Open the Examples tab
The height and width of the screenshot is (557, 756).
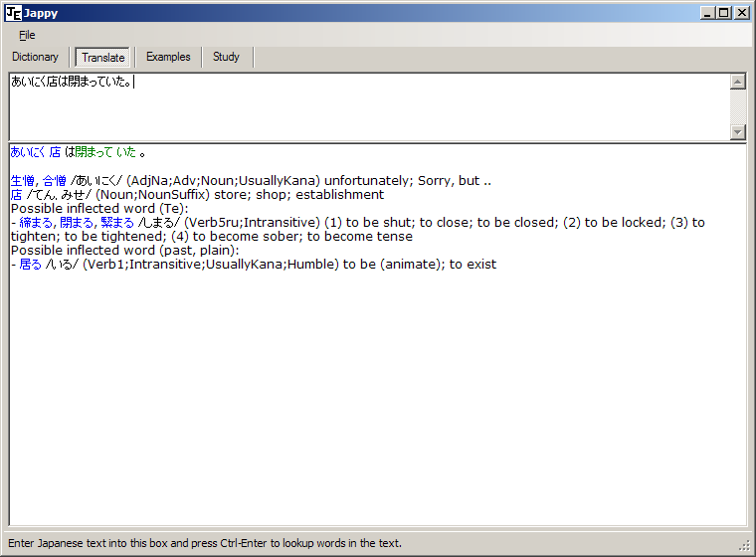click(x=168, y=57)
